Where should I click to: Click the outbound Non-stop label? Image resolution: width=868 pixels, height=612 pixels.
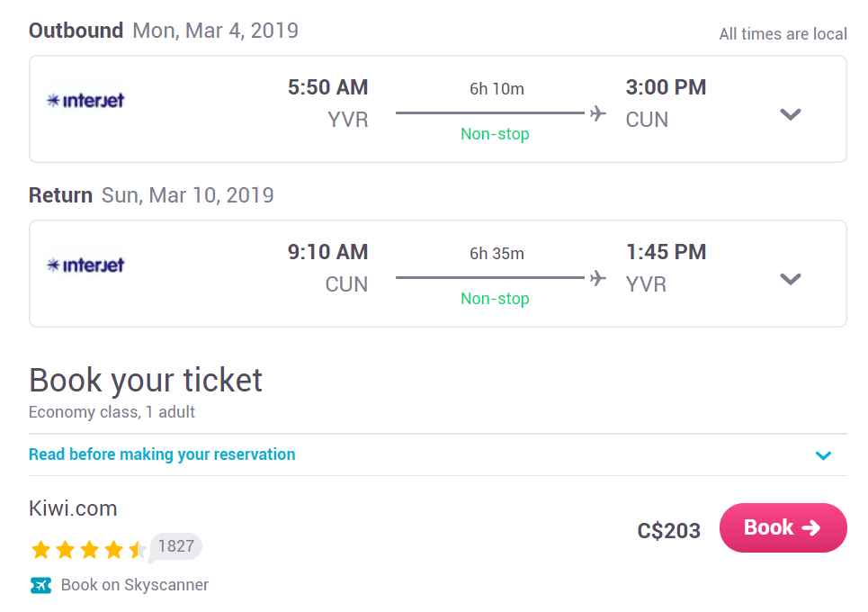(495, 134)
